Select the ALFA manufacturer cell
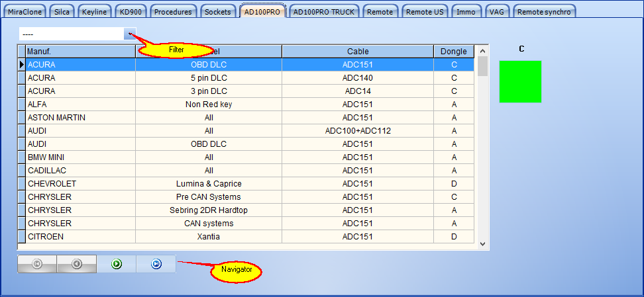Image resolution: width=644 pixels, height=297 pixels. click(x=81, y=105)
